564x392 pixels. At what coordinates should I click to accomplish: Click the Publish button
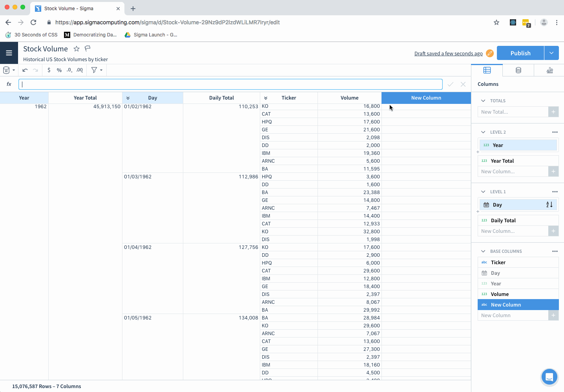point(520,53)
